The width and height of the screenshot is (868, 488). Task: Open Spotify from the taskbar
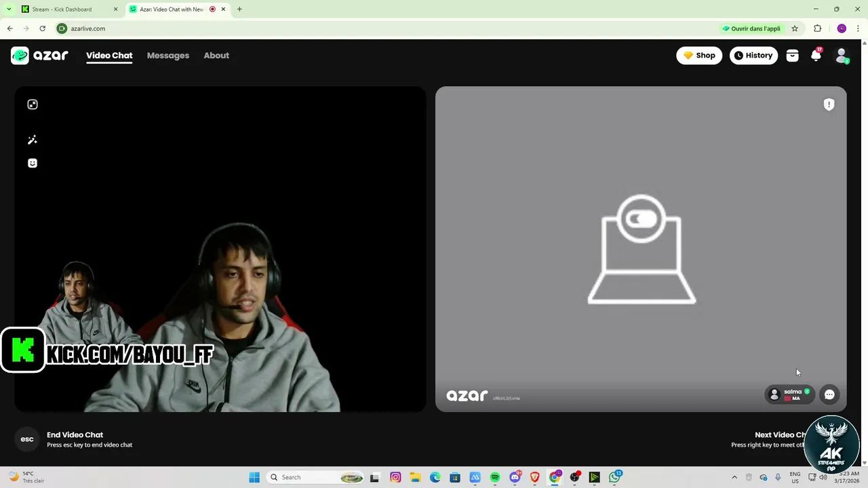[495, 477]
